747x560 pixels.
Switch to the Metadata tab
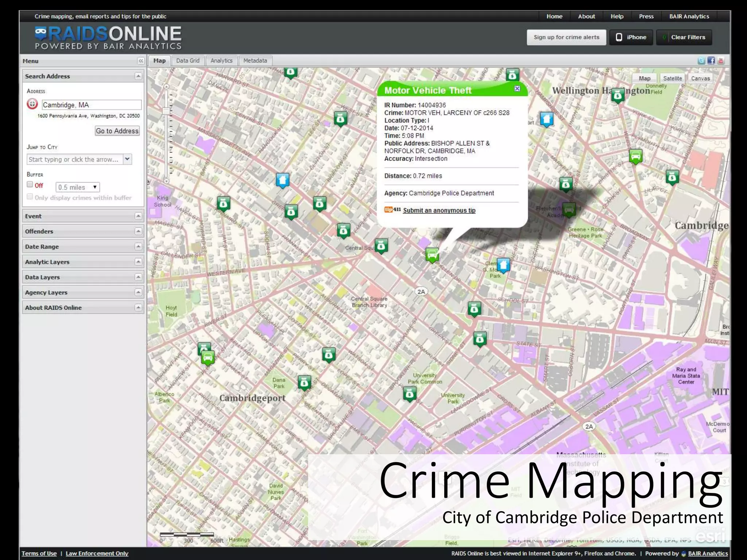point(255,61)
